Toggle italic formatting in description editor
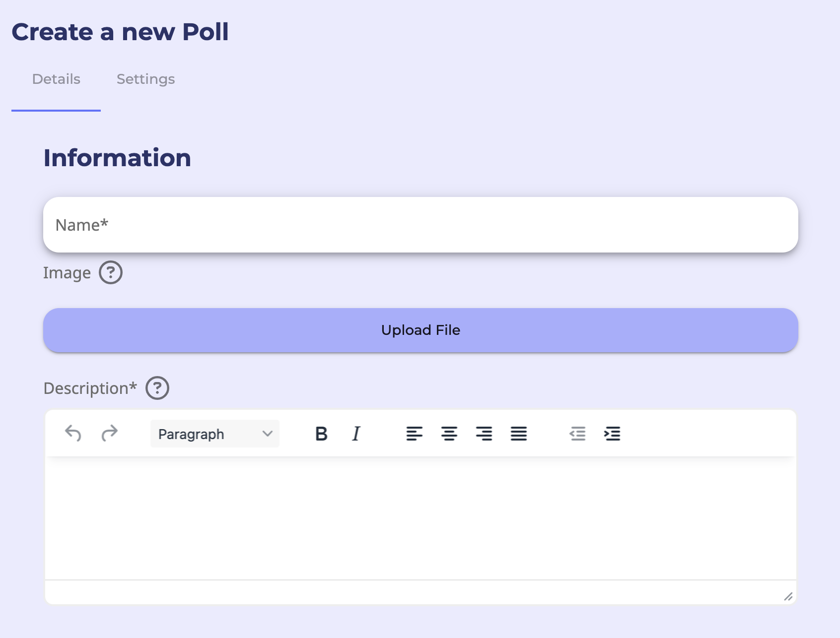840x638 pixels. tap(356, 434)
